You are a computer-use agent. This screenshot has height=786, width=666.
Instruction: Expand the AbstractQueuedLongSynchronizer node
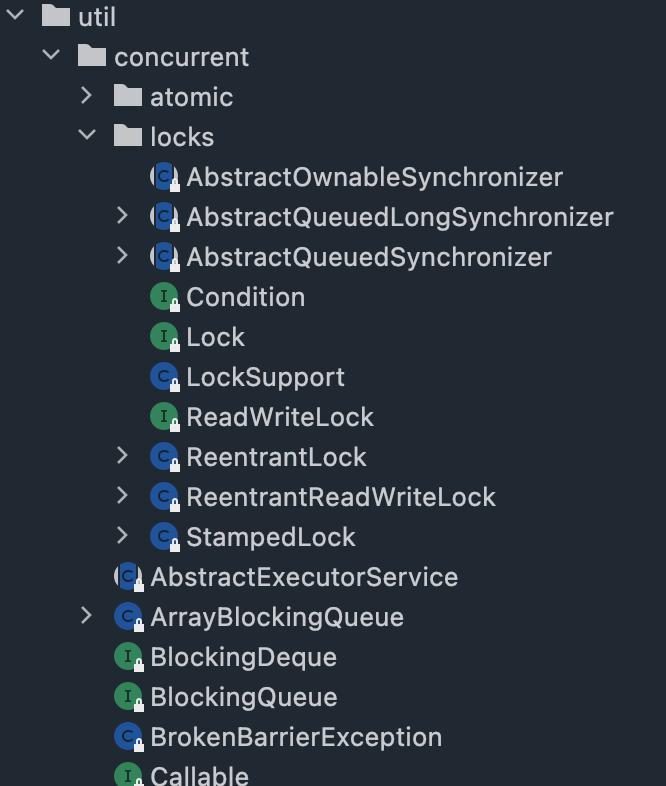(122, 216)
